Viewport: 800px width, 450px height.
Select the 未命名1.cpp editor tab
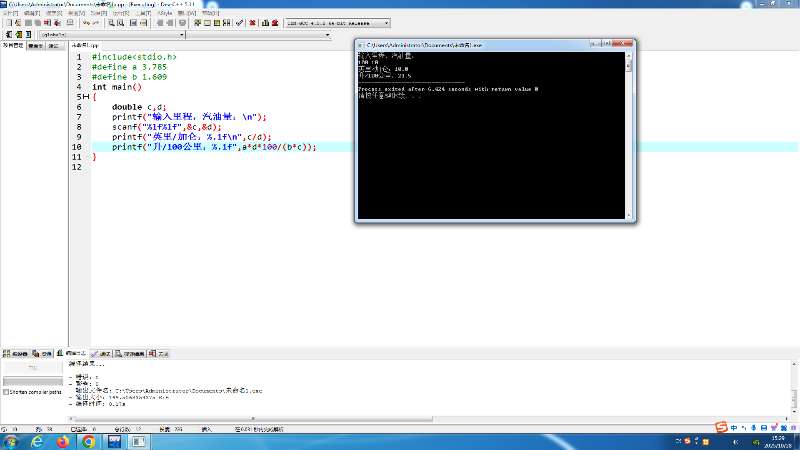point(85,45)
